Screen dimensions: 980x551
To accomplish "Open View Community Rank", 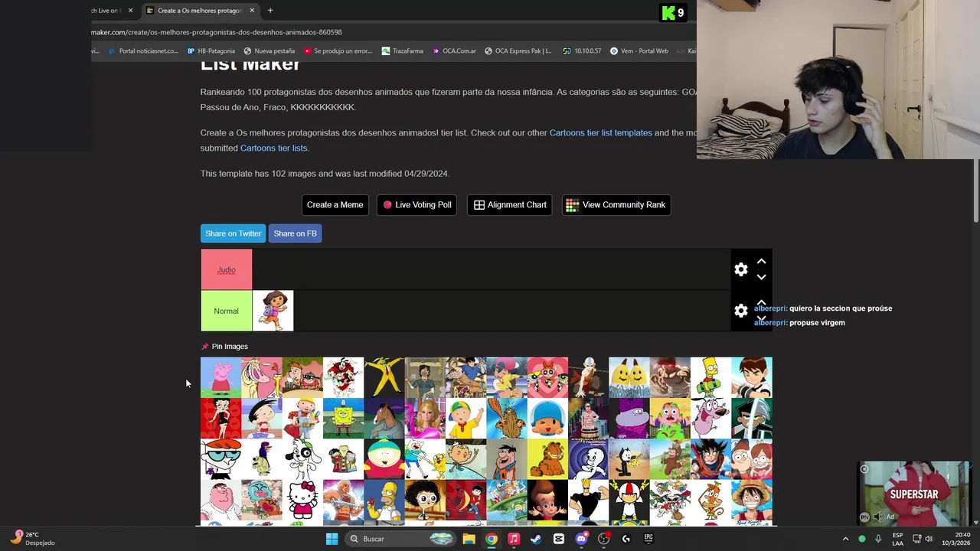I will click(x=616, y=204).
